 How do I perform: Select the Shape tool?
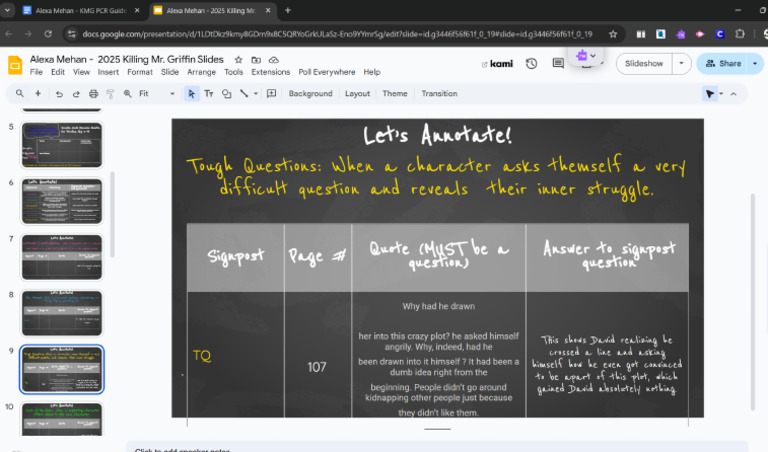pos(226,94)
